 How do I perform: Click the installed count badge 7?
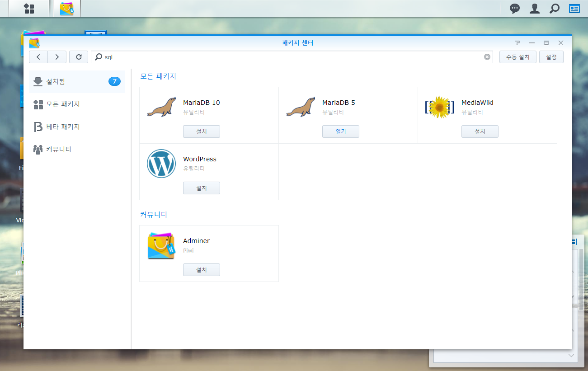click(x=114, y=81)
